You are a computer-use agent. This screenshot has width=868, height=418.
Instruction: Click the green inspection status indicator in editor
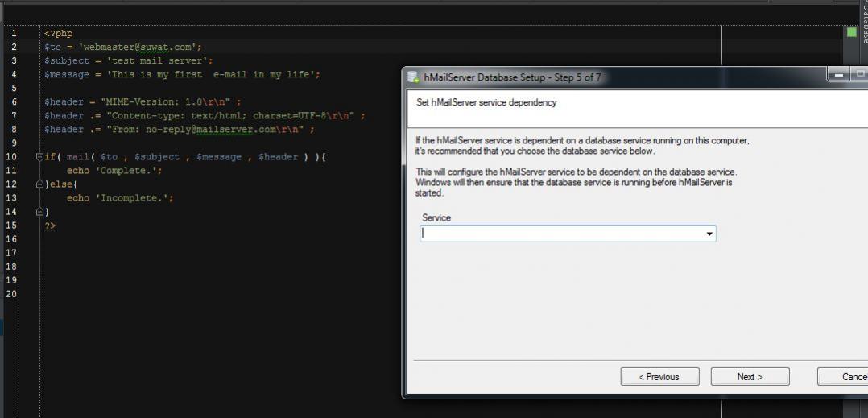click(851, 33)
